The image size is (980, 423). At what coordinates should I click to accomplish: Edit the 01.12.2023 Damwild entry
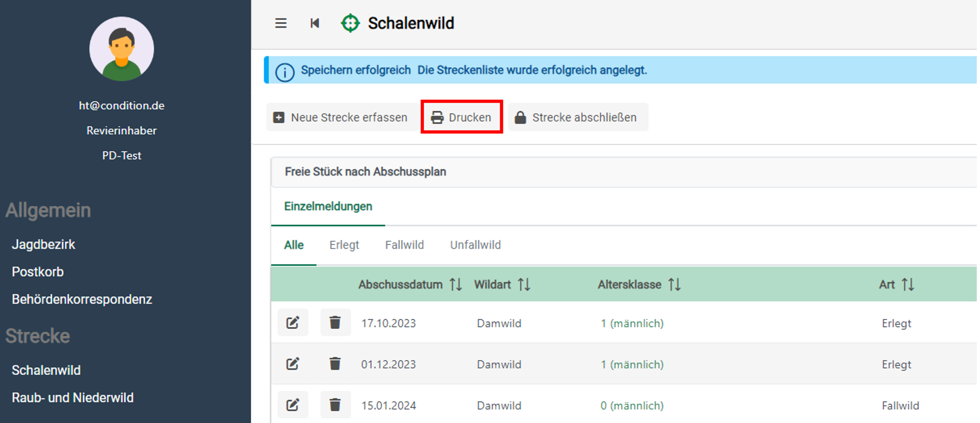[293, 364]
